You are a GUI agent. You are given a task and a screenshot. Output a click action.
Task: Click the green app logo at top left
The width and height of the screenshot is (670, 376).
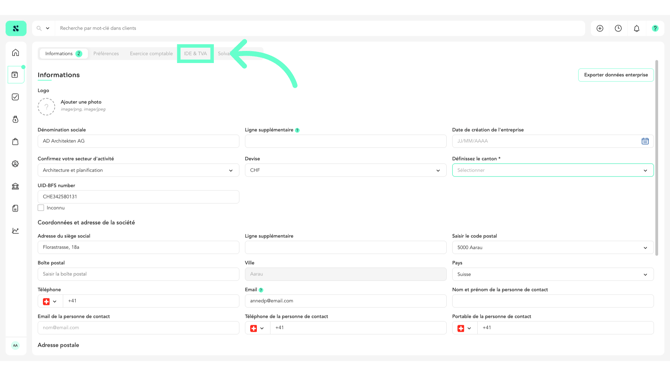click(x=16, y=28)
